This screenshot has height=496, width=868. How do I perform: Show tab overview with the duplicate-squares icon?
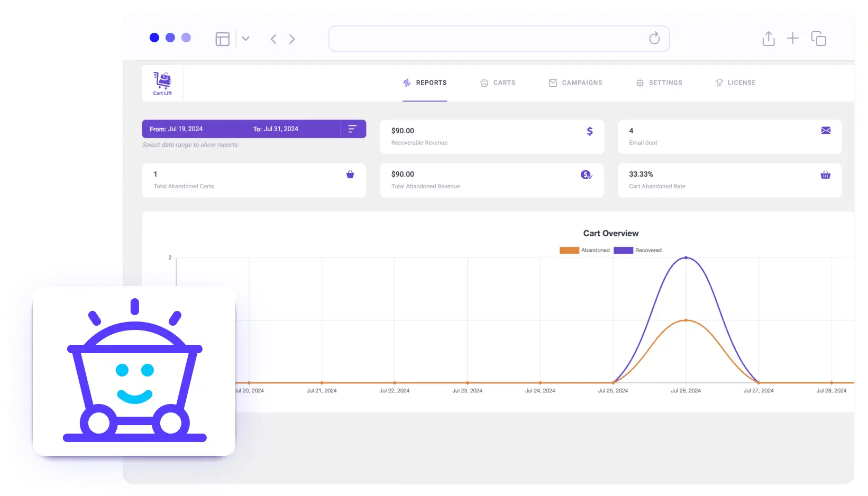point(819,39)
